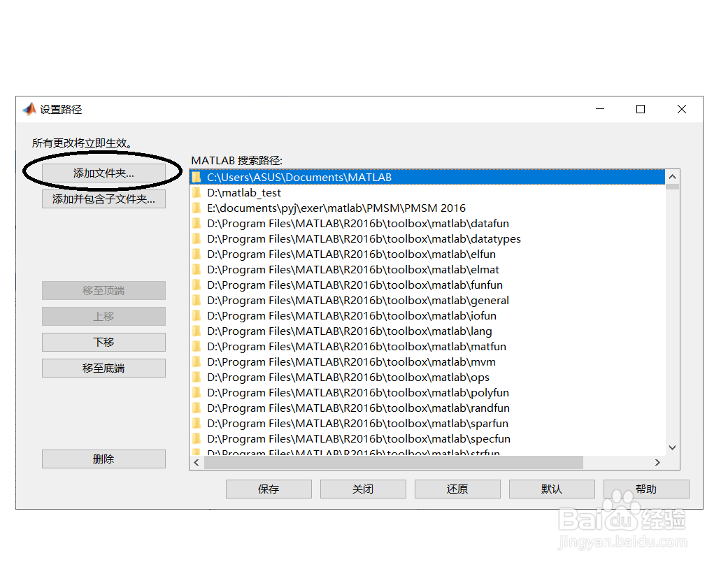Send selected path to bottom with 移至底端
Viewport: 728px width, 567px height.
[x=104, y=368]
